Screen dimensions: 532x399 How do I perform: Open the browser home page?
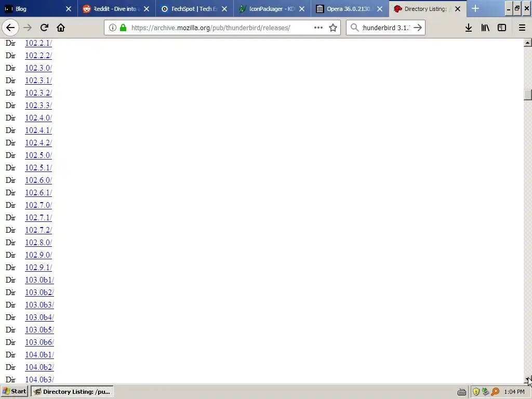pos(61,28)
